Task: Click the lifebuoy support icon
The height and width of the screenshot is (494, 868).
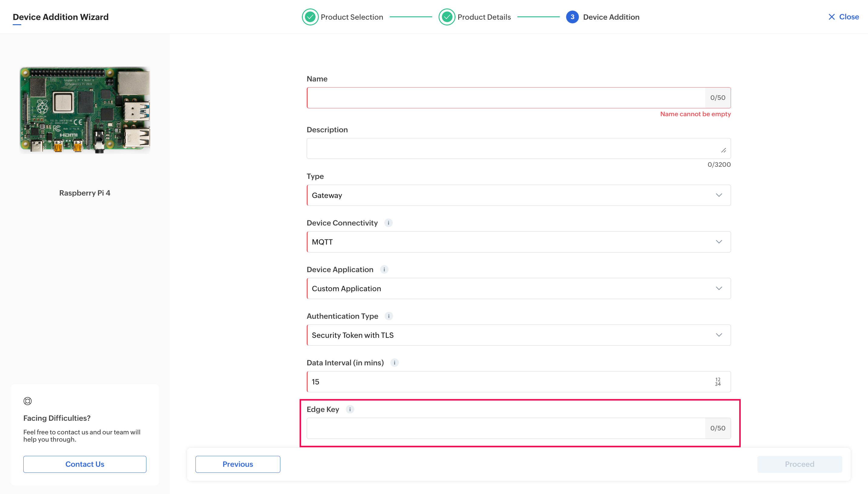Action: point(28,401)
